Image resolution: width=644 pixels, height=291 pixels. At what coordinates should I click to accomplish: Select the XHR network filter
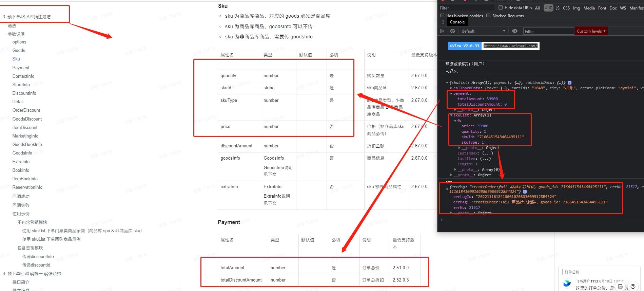(548, 8)
